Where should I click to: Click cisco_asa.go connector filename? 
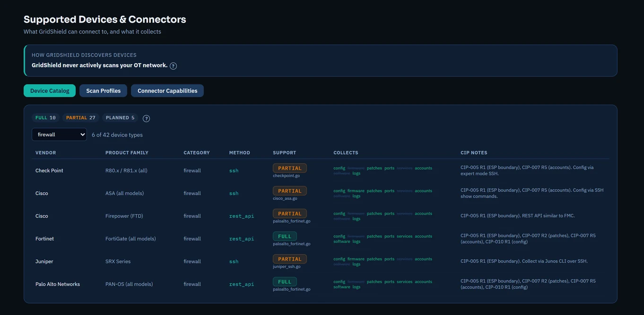point(285,198)
